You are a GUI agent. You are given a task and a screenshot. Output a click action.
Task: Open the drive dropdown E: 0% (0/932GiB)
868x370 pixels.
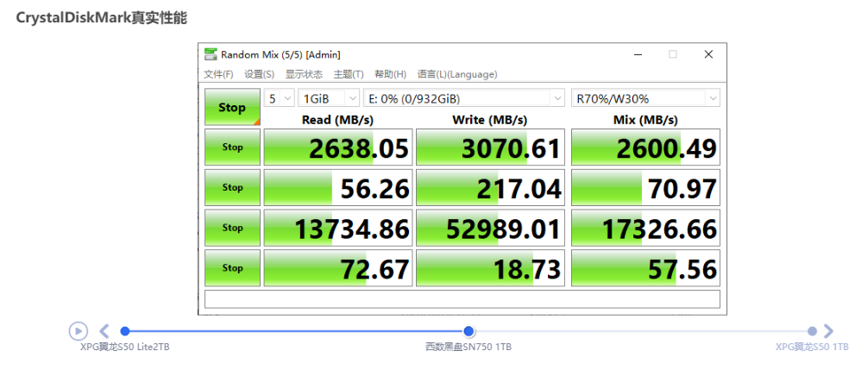pos(464,98)
